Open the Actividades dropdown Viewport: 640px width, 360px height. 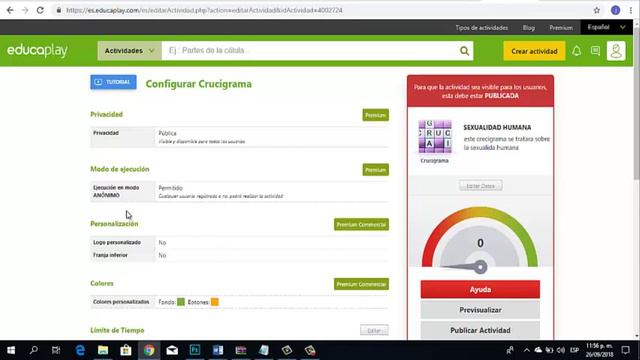[129, 51]
